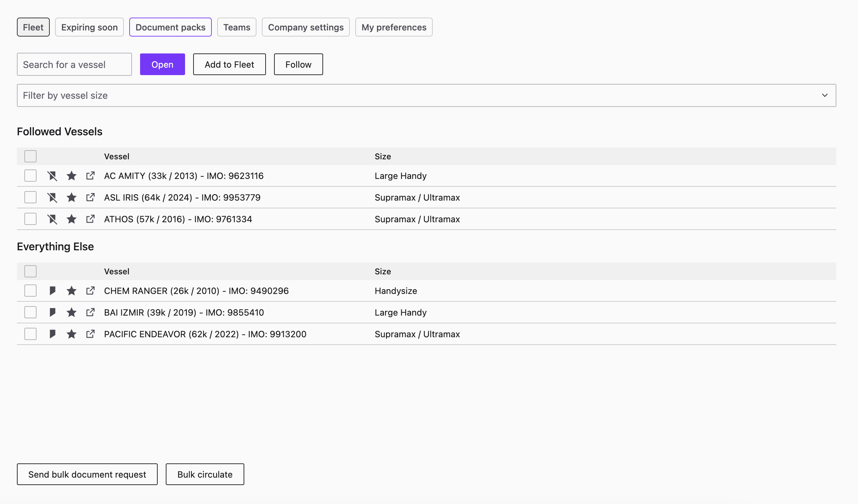Expand the Filter by vessel size dropdown

coord(426,96)
